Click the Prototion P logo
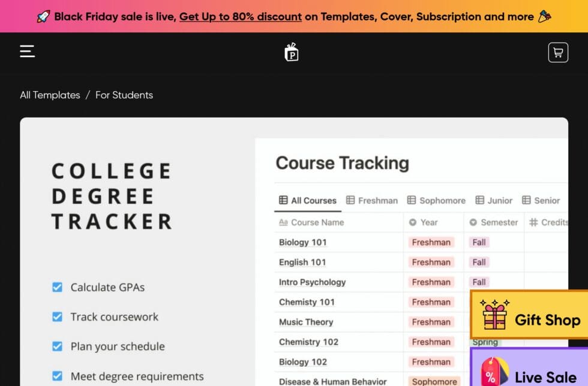This screenshot has width=588, height=386. coord(290,52)
